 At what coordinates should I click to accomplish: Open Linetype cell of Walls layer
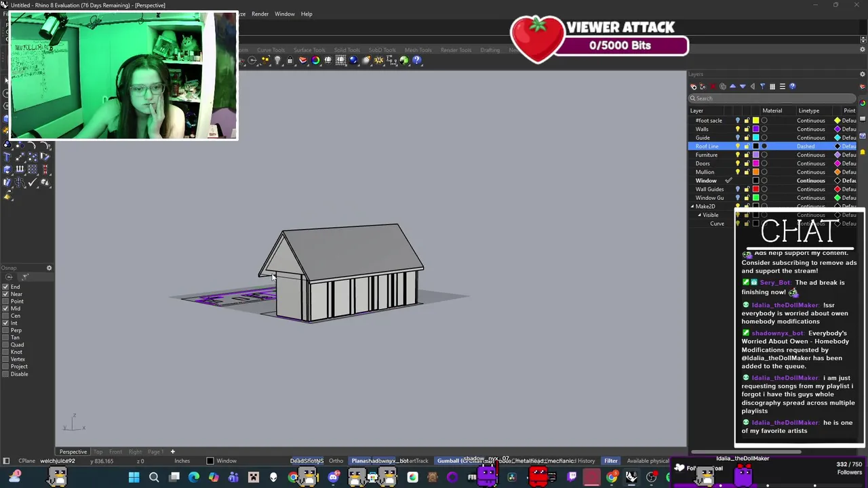[x=811, y=129]
